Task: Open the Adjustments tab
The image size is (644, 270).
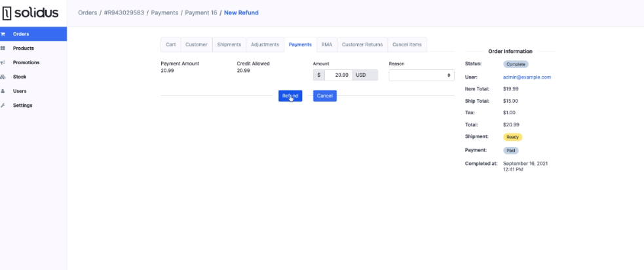Action: [265, 45]
